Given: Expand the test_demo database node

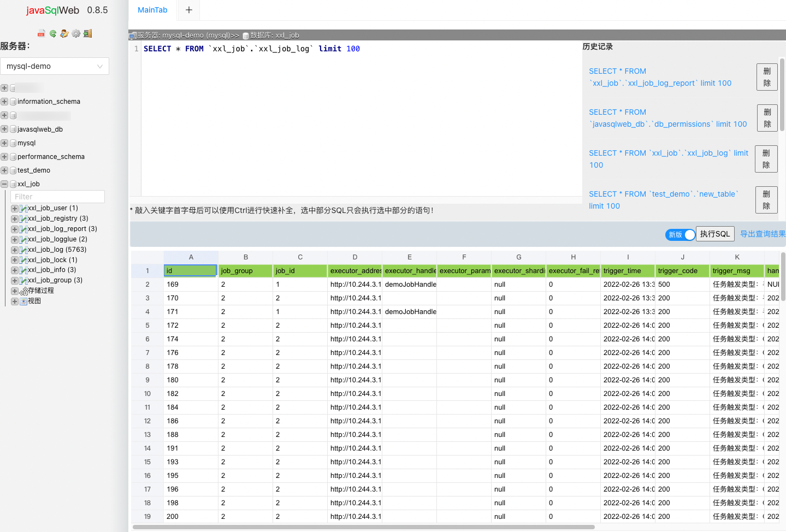Looking at the screenshot, I should coord(4,170).
